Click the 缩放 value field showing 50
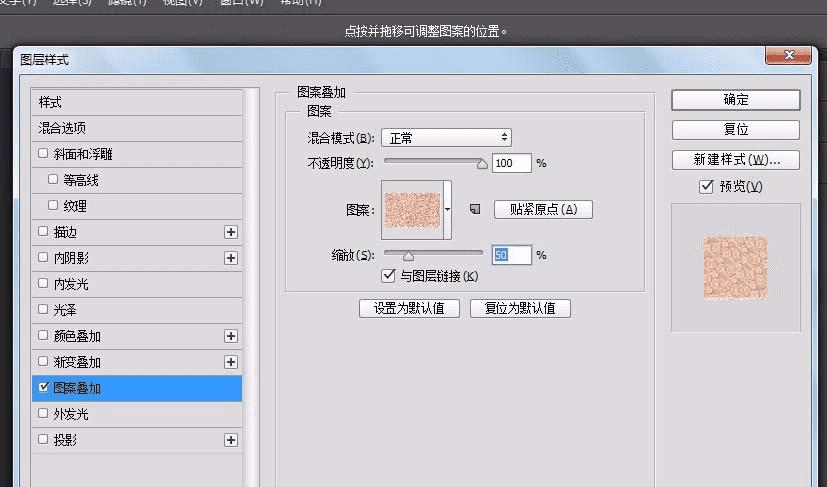The height and width of the screenshot is (487, 827). pos(512,255)
